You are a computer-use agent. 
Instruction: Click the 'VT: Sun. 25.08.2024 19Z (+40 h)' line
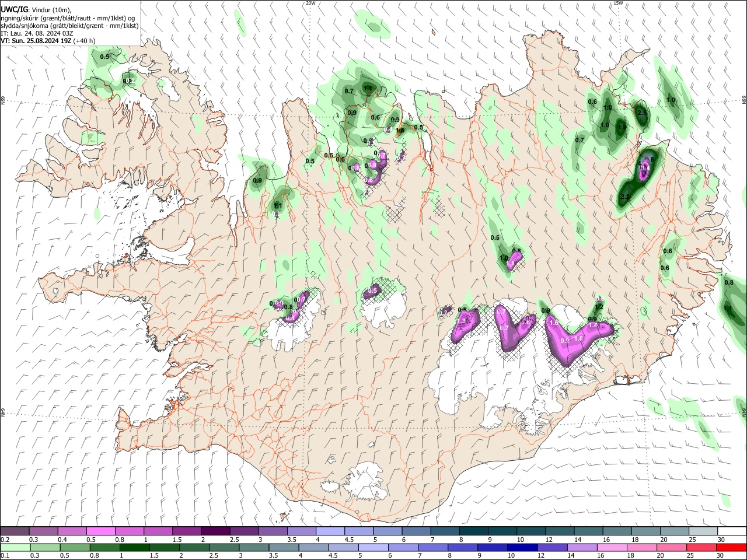(x=48, y=41)
